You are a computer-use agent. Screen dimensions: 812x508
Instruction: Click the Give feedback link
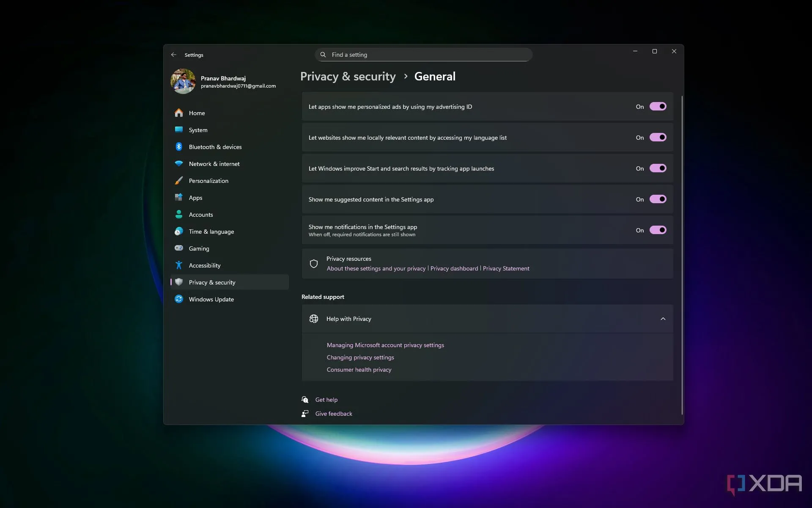click(x=334, y=414)
